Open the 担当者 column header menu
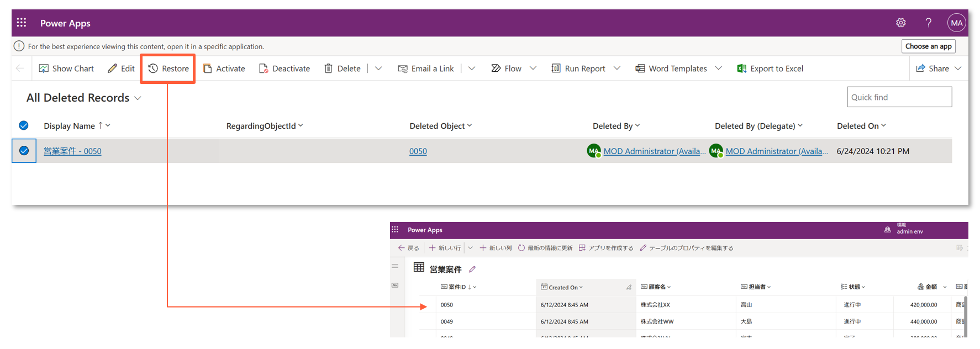The height and width of the screenshot is (349, 980). tap(756, 287)
